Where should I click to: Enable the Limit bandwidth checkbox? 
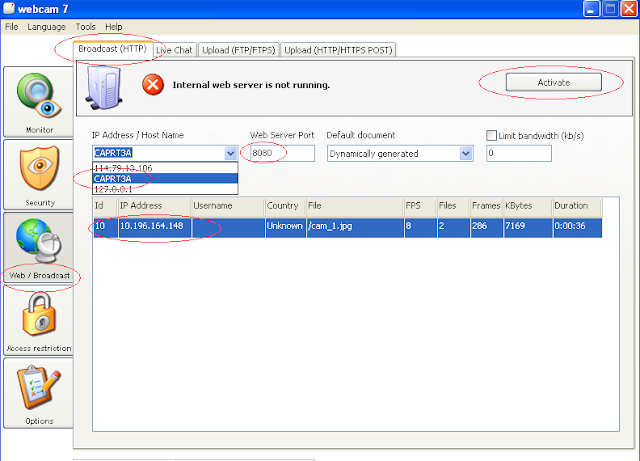[x=491, y=136]
